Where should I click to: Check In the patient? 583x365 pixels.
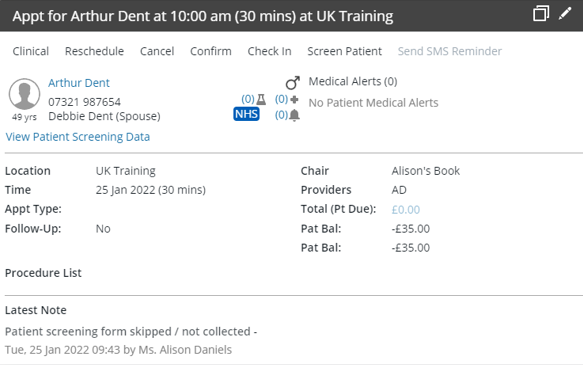pyautogui.click(x=270, y=51)
